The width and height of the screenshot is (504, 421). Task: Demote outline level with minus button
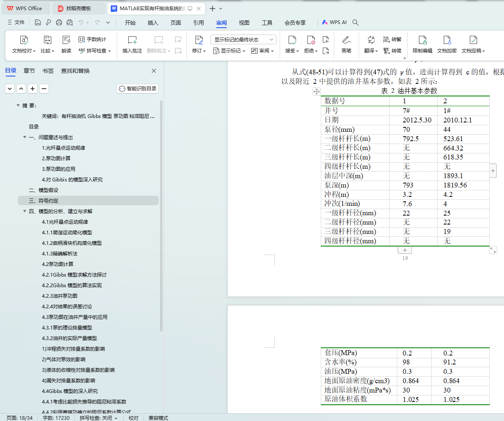click(44, 88)
